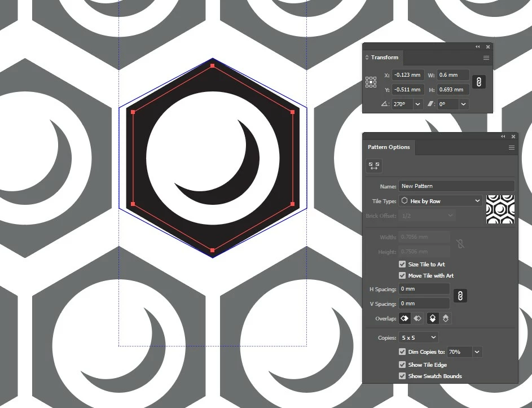Open the rotation angle dropdown arrow

tap(417, 104)
